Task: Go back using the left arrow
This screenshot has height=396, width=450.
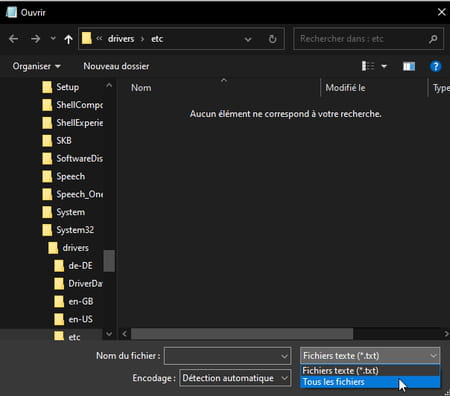Action: point(14,39)
